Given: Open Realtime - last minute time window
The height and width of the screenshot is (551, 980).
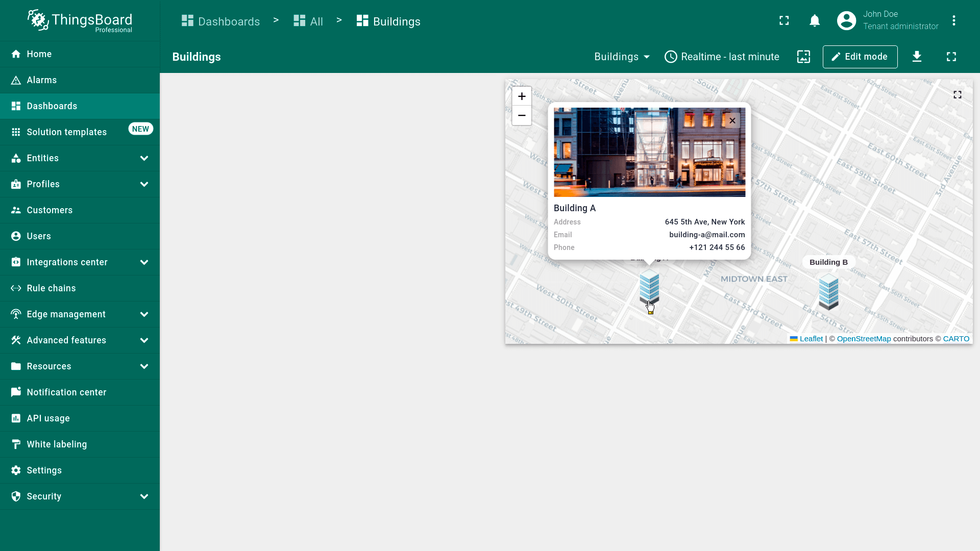Looking at the screenshot, I should [x=722, y=57].
